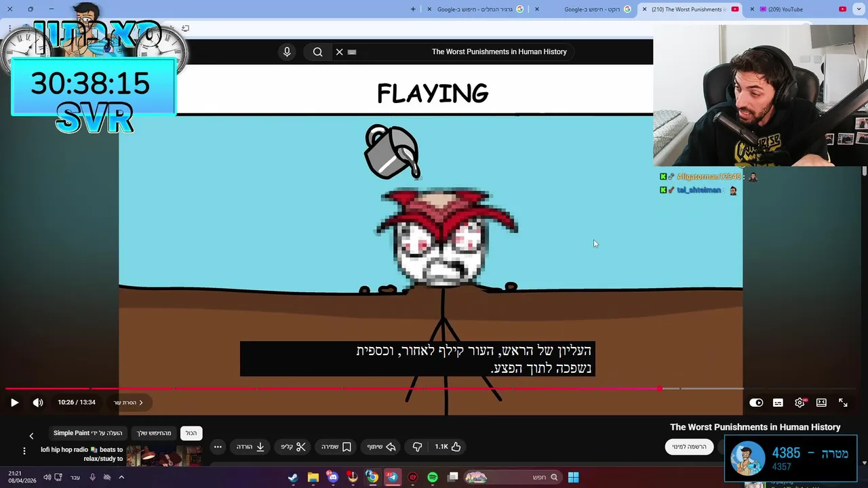Click the lofi hip hop radio beats title
This screenshot has width=868, height=488.
coord(81,454)
